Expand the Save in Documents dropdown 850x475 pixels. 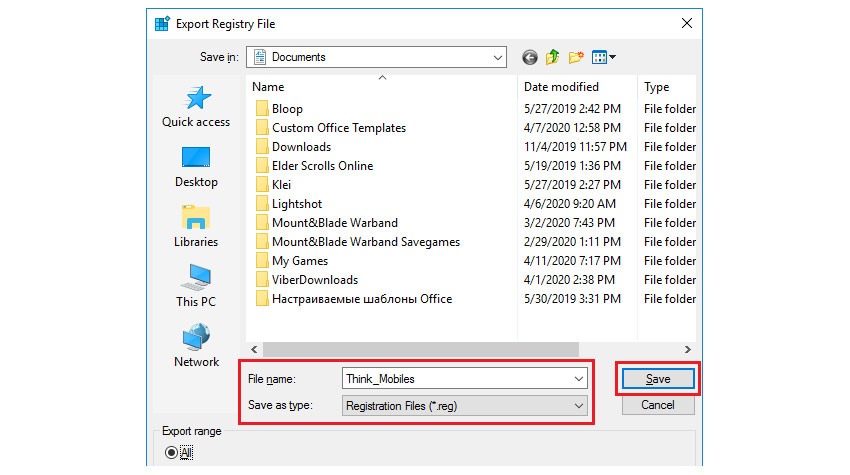376,57
